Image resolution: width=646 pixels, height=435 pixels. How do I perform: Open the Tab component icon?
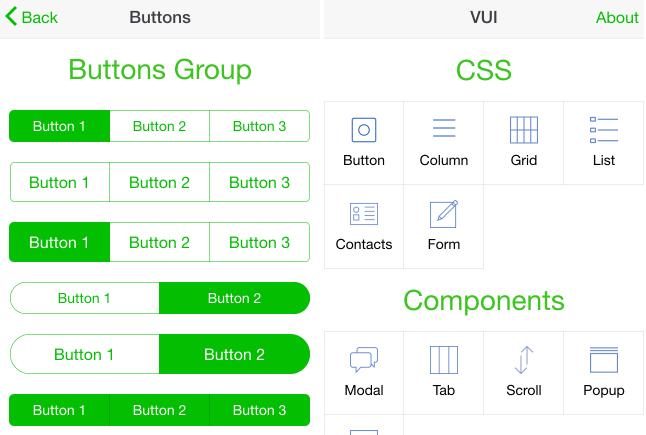click(444, 360)
